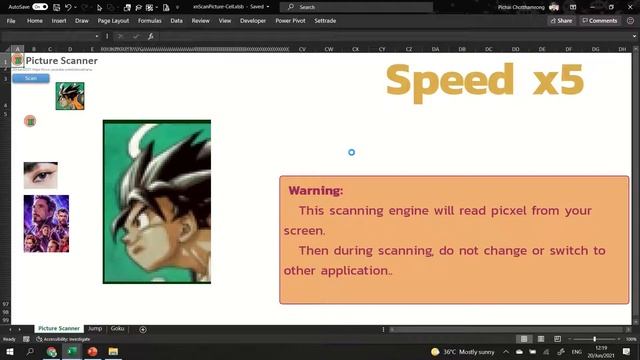Click the user account avatar picture

[x=554, y=7]
